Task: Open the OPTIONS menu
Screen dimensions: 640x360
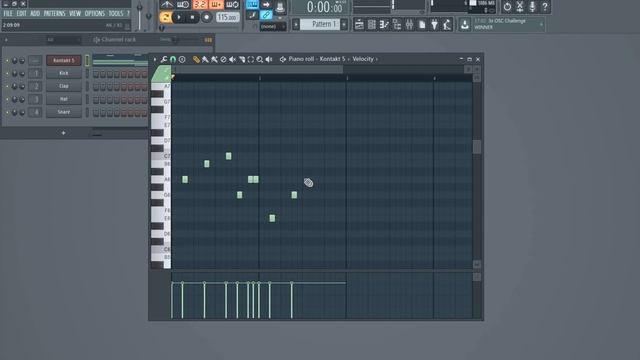Action: [x=95, y=14]
